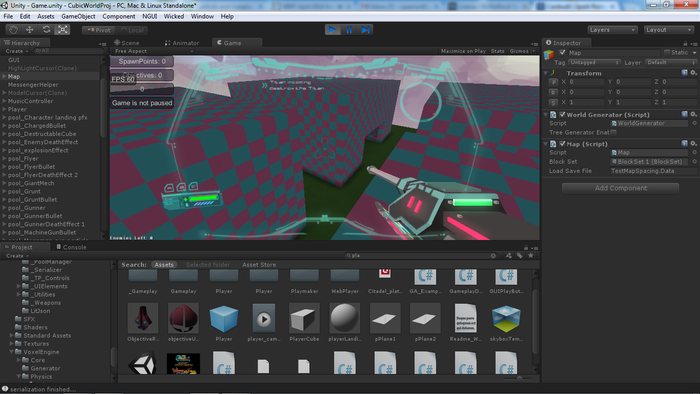Image resolution: width=700 pixels, height=394 pixels.
Task: Switch to the Console tab
Action: [71, 247]
